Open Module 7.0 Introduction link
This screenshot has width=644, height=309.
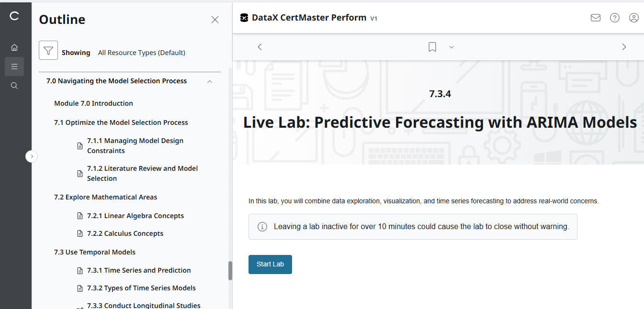[x=93, y=103]
